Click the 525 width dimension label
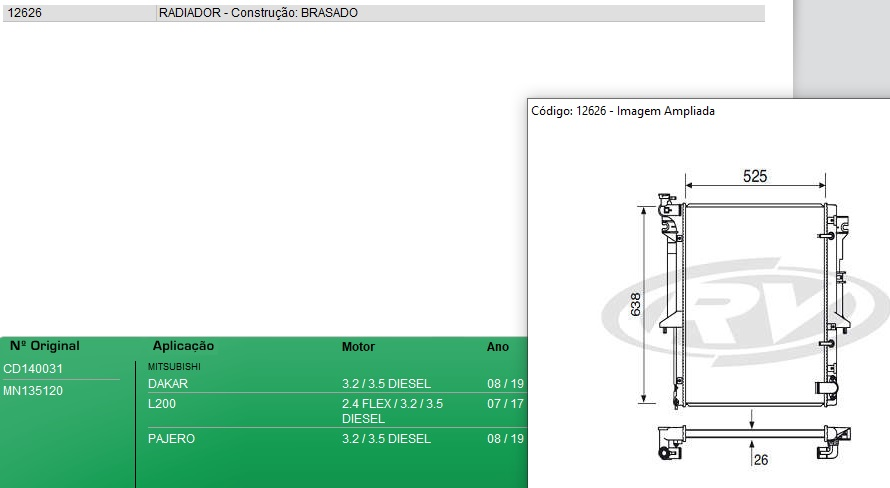The width and height of the screenshot is (890, 488). tap(755, 176)
